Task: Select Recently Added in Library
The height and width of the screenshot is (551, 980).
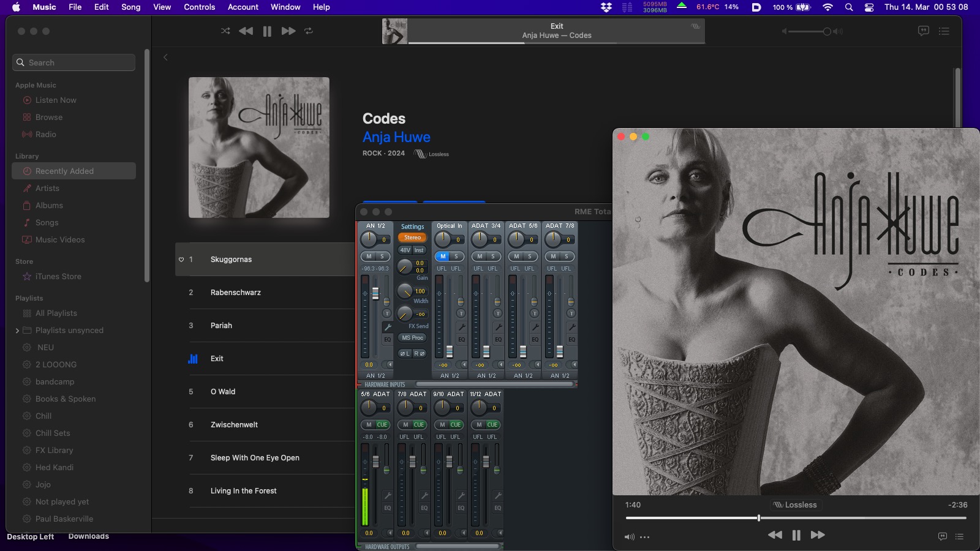Action: pyautogui.click(x=73, y=171)
